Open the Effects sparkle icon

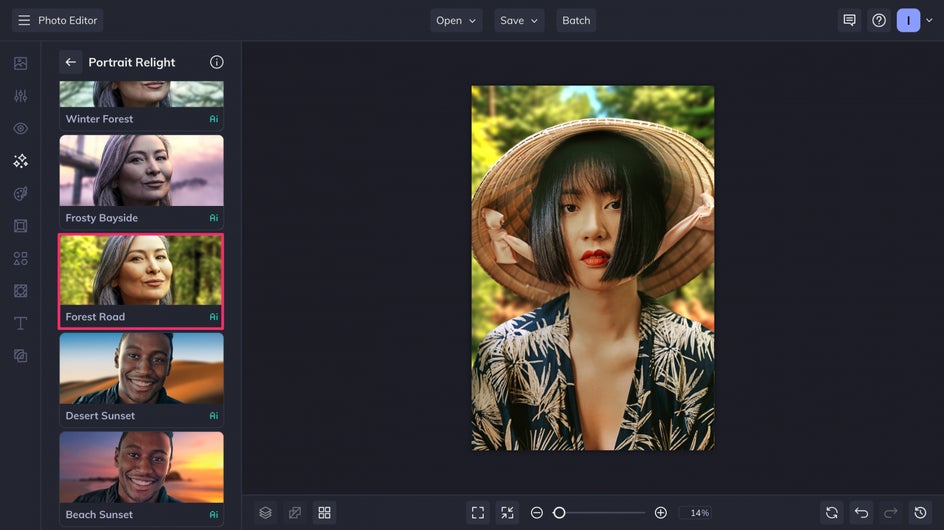[x=20, y=161]
